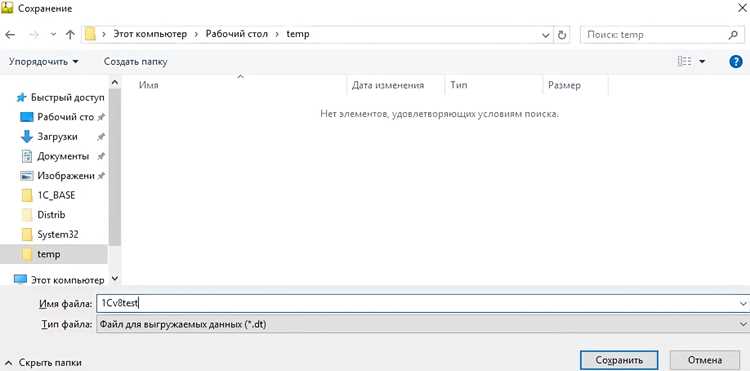This screenshot has width=750, height=371.
Task: Click the Документы document icon
Action: pos(27,156)
